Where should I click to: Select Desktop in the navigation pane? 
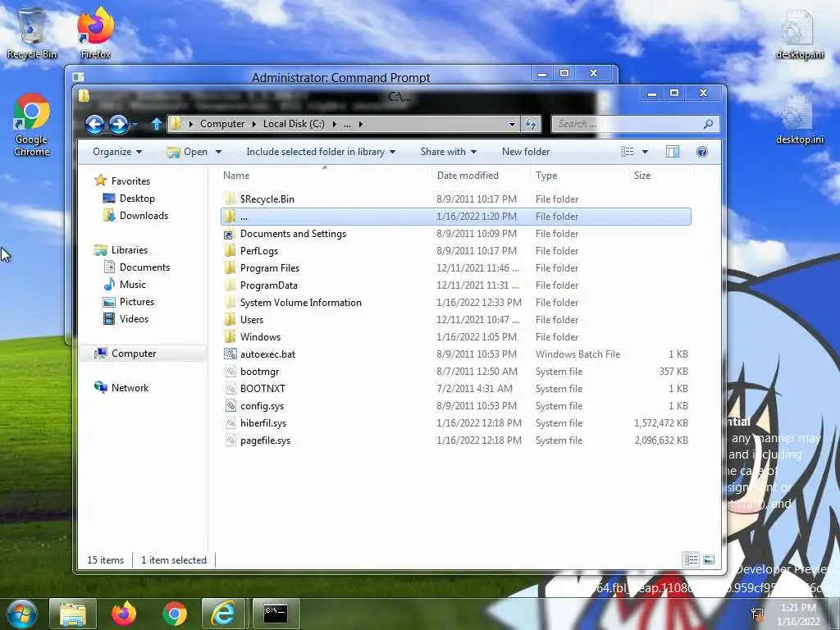click(x=137, y=199)
